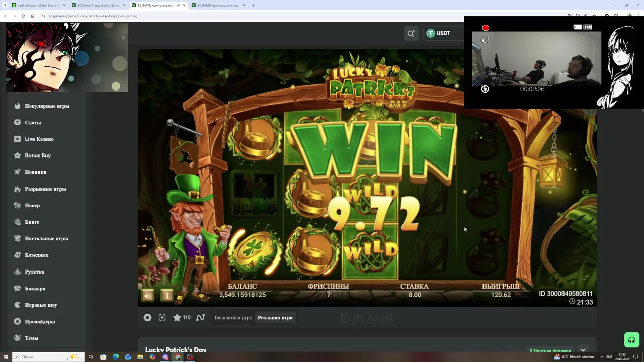Mute audio on the active BC.GAME tab
This screenshot has width=644, height=362.
point(178,5)
